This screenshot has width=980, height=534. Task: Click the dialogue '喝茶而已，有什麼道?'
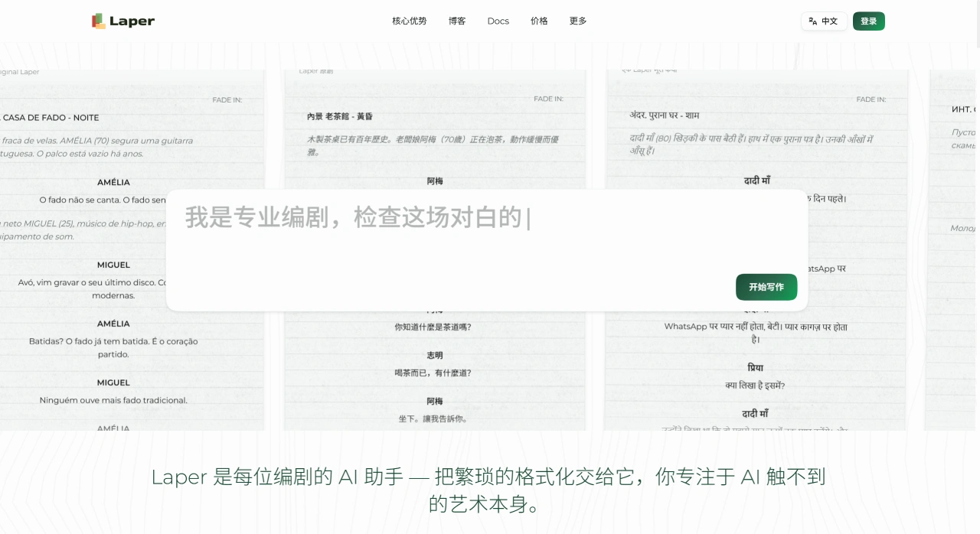pos(433,373)
